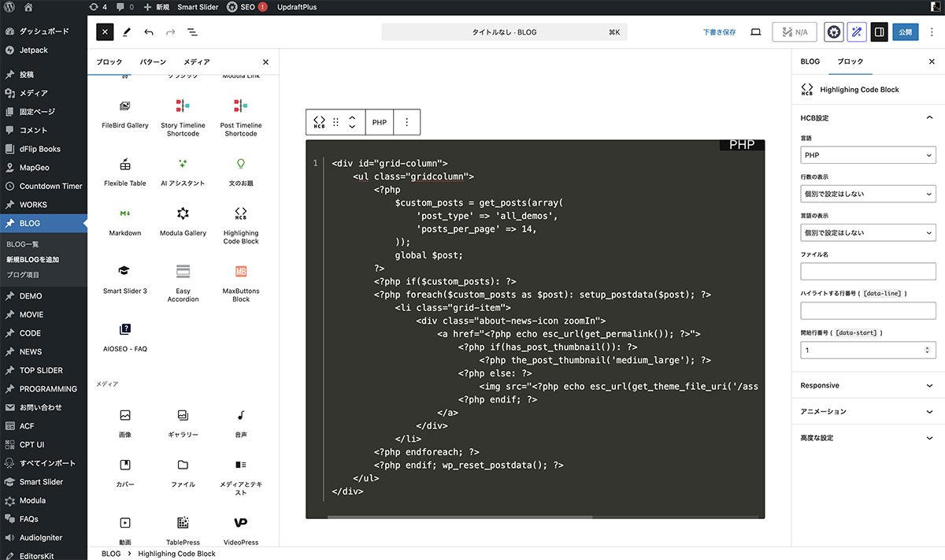
Task: Click the 公開 publish button
Action: (x=906, y=32)
